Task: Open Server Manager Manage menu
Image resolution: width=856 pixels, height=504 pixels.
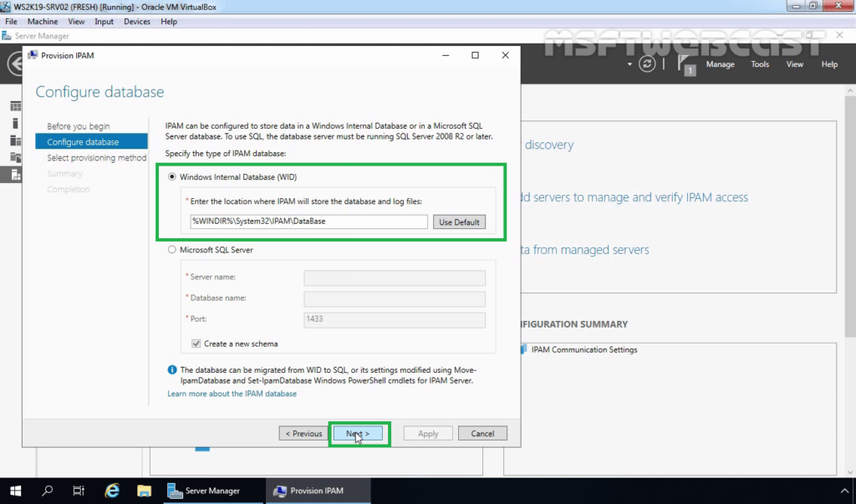Action: pyautogui.click(x=720, y=64)
